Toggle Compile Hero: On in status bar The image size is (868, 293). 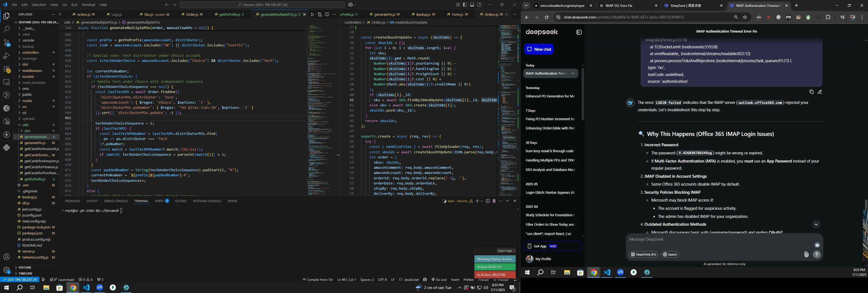point(318,279)
